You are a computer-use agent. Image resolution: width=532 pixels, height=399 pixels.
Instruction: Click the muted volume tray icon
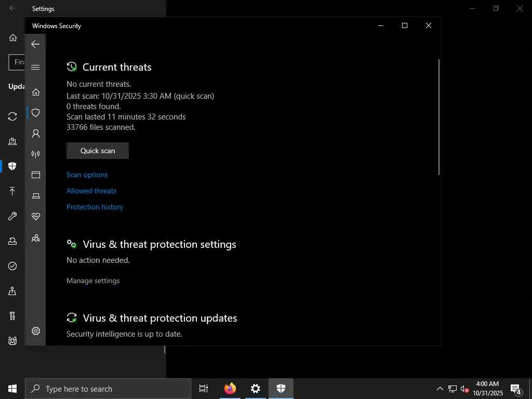coord(465,389)
